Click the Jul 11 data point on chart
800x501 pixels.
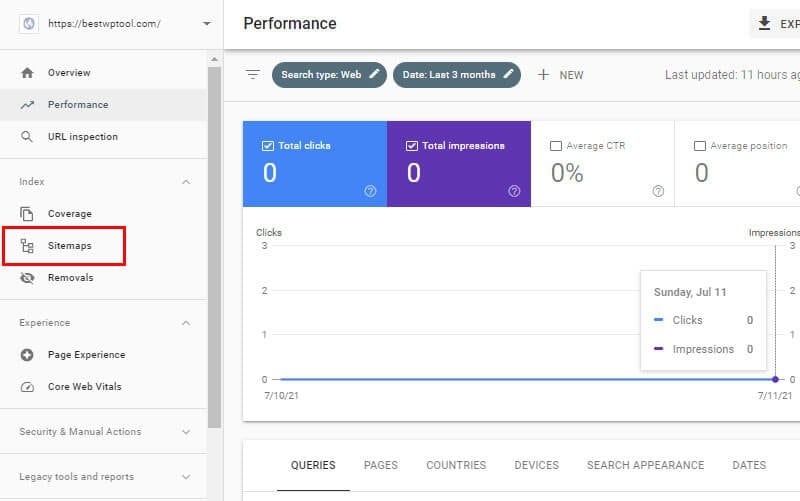775,380
